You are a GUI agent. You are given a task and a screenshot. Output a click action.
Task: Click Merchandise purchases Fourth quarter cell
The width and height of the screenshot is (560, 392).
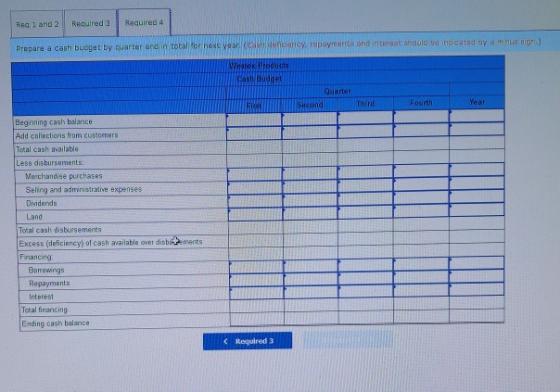tap(421, 171)
